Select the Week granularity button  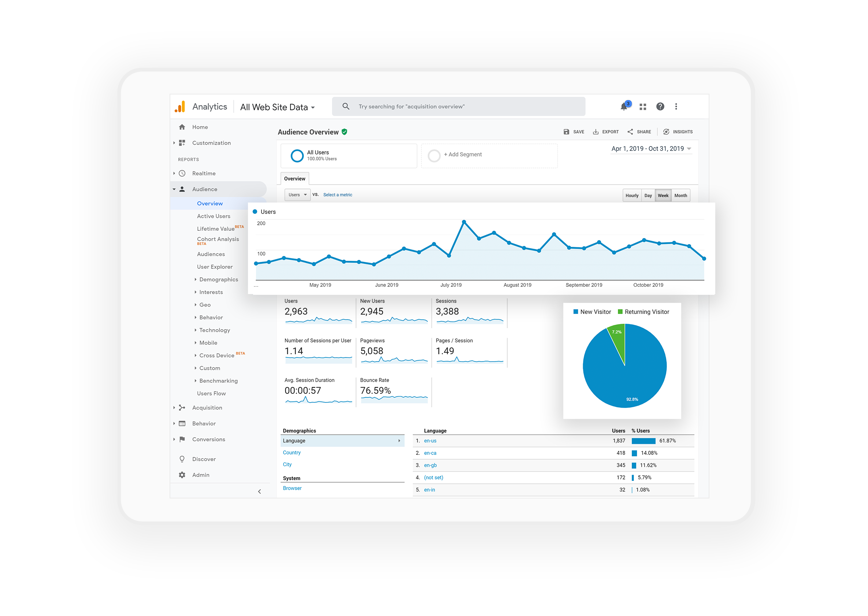(663, 196)
